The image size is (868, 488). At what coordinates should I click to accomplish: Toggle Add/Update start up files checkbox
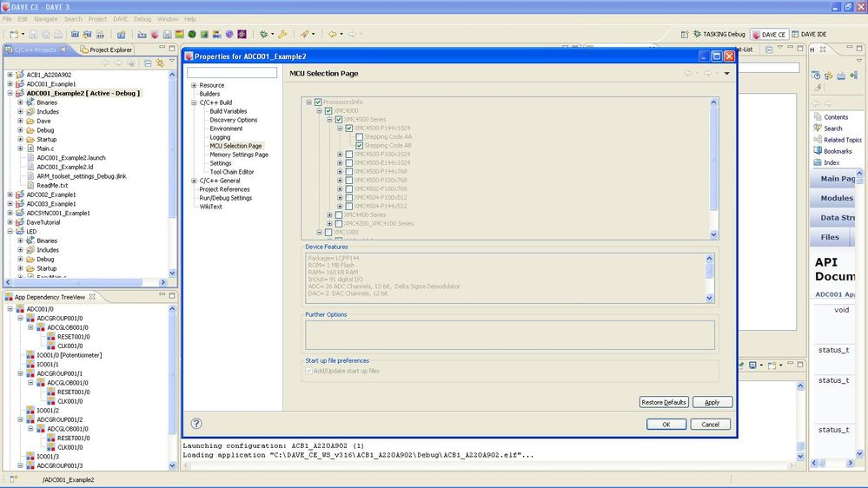click(x=309, y=371)
